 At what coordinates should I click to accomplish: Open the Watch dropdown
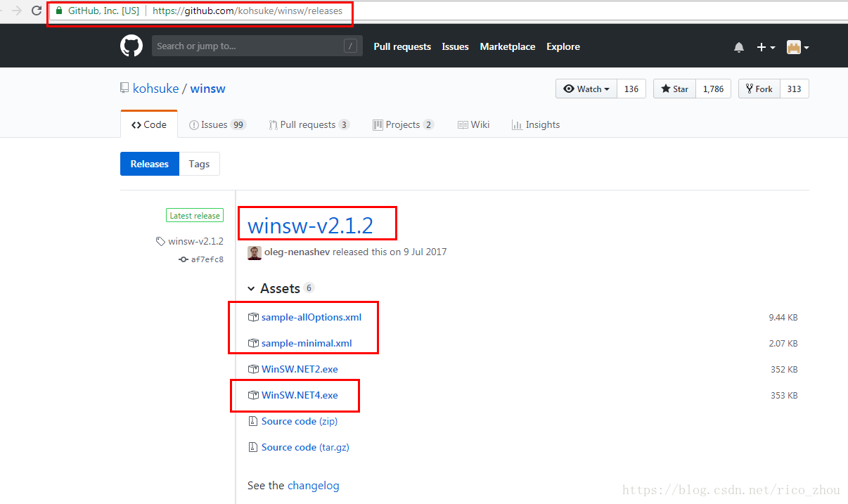point(586,88)
